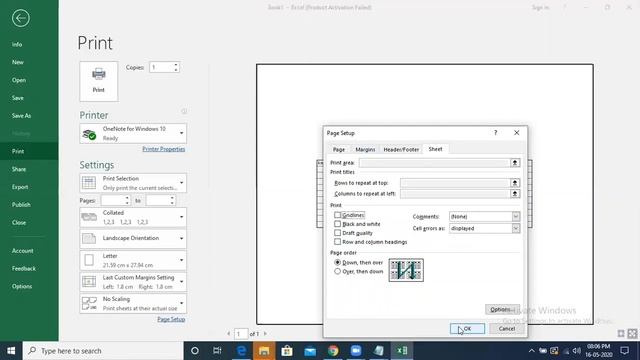The image size is (640, 360).
Task: Select the Sheet tab
Action: 435,149
